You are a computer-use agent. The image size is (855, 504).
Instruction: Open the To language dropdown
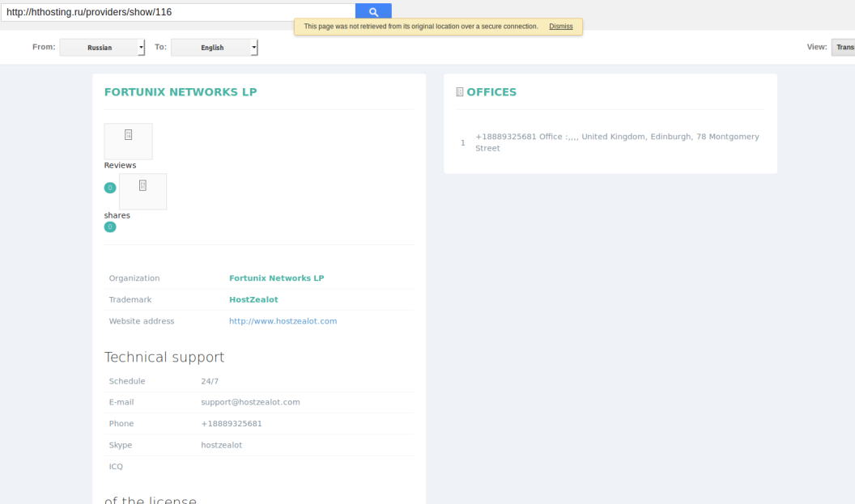tap(215, 48)
